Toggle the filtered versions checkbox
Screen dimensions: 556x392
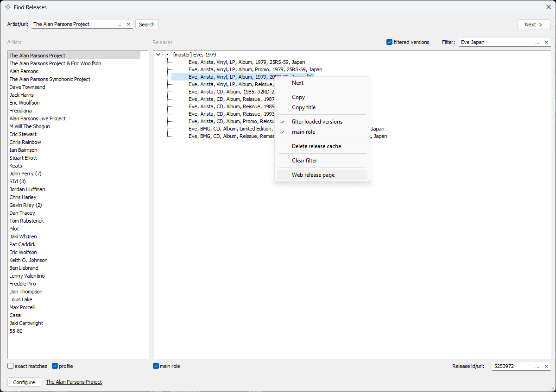coord(389,42)
